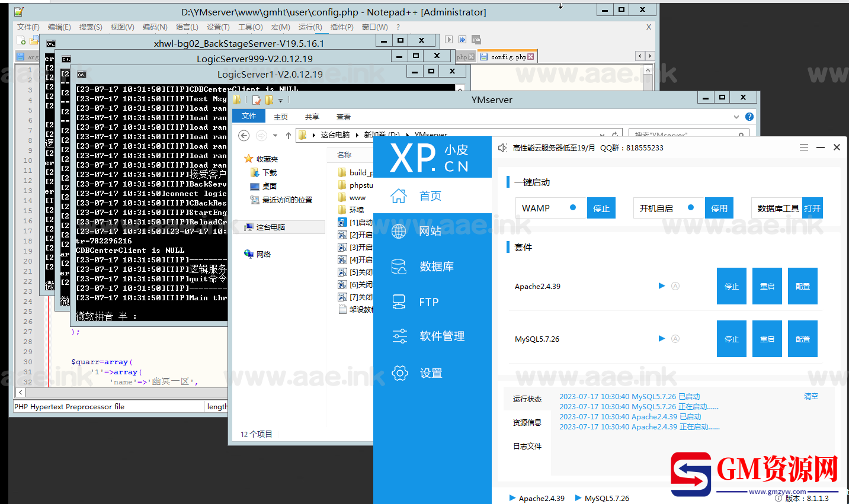Screen dimensions: 849x504
Task: Open the 文件 tab in Explorer ribbon
Action: tap(249, 116)
